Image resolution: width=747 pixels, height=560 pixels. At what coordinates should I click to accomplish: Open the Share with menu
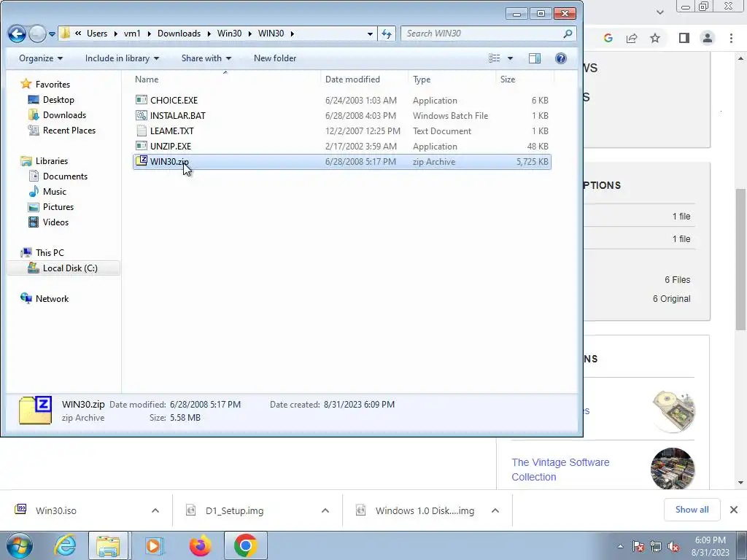point(206,58)
